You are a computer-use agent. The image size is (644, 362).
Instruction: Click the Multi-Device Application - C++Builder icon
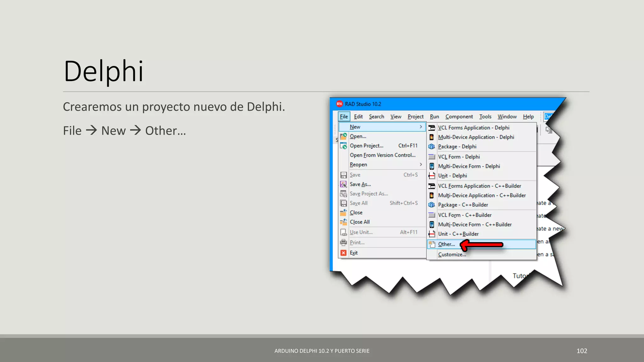[432, 195]
